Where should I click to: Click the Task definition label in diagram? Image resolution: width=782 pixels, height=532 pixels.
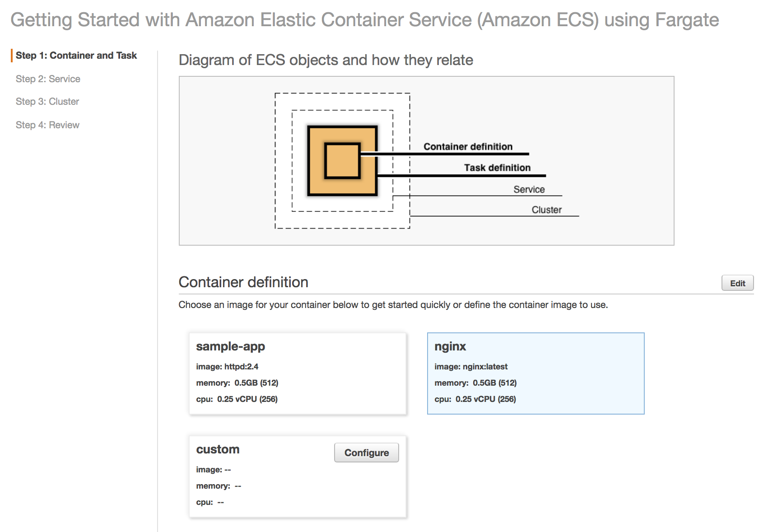[x=497, y=168]
